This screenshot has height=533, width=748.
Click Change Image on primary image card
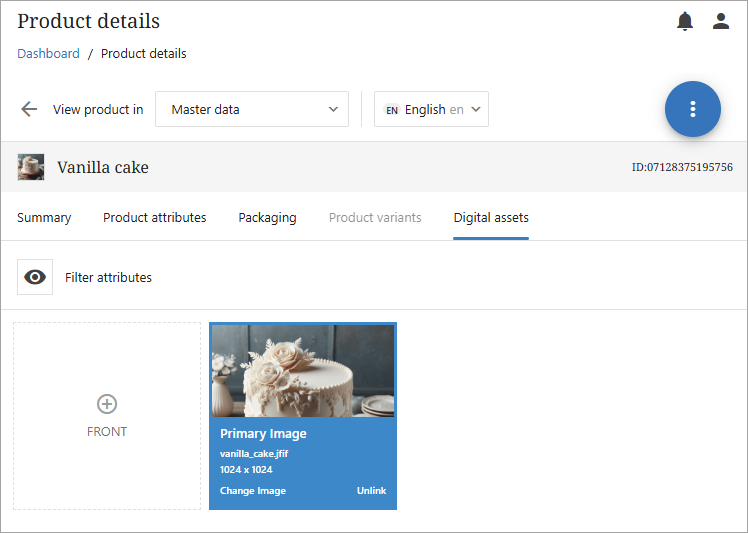253,491
